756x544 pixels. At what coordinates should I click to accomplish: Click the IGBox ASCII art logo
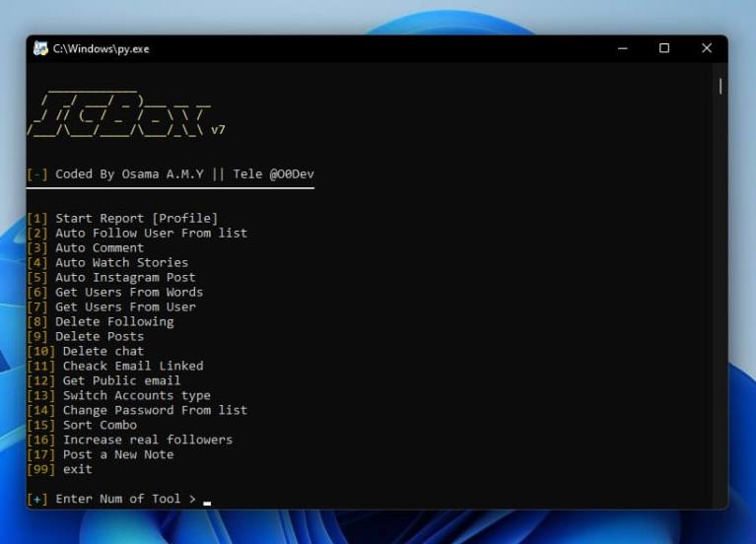point(119,113)
